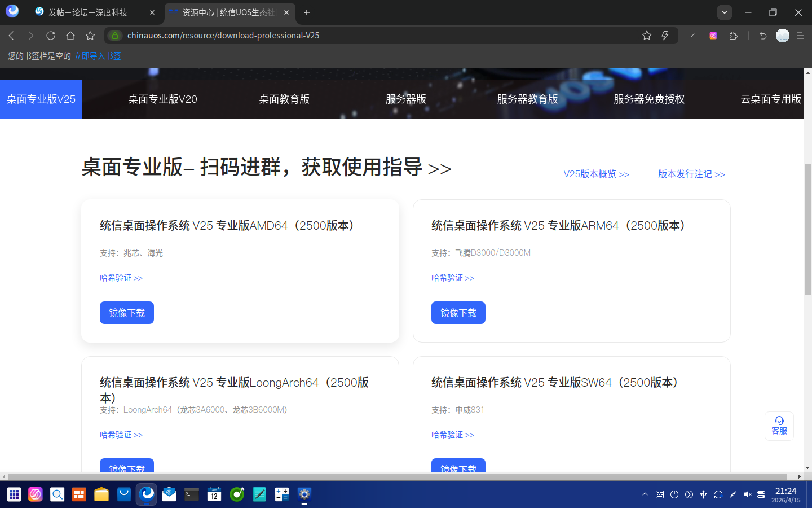Open 哈希验证 link for the LoongArch64 version

click(x=121, y=435)
